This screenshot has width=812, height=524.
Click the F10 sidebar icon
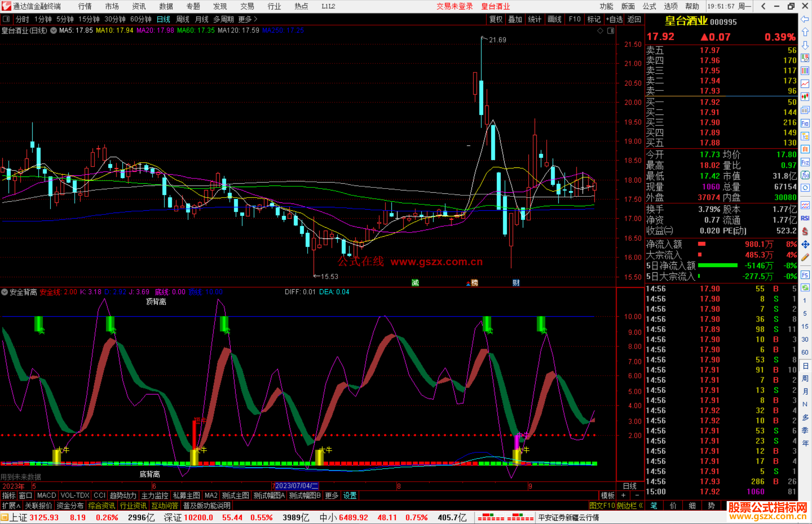pos(805,123)
